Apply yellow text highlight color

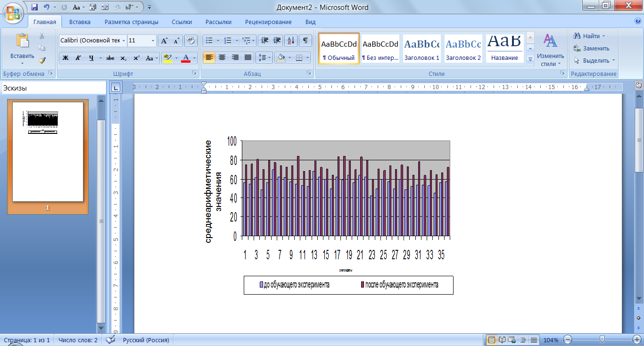click(x=167, y=58)
